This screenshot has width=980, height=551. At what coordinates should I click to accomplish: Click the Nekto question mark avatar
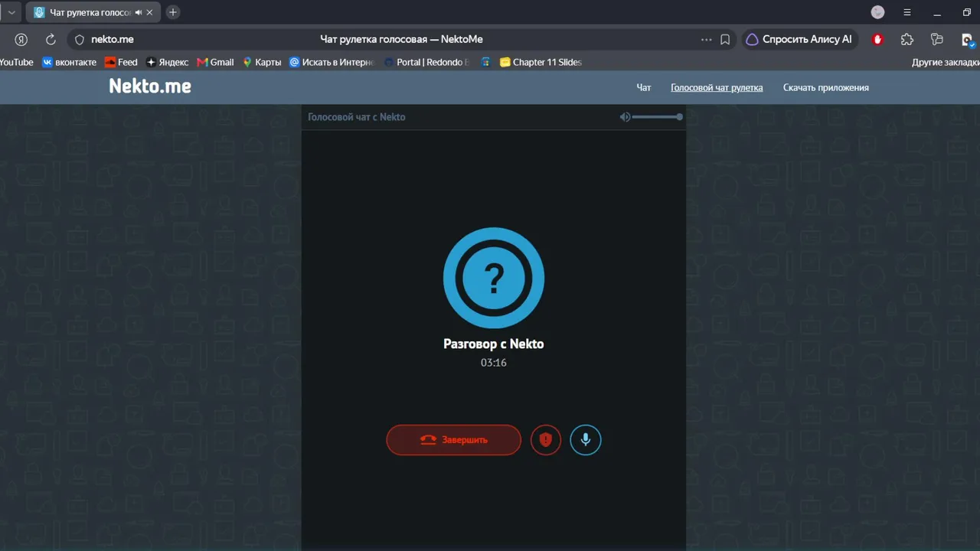click(x=494, y=278)
